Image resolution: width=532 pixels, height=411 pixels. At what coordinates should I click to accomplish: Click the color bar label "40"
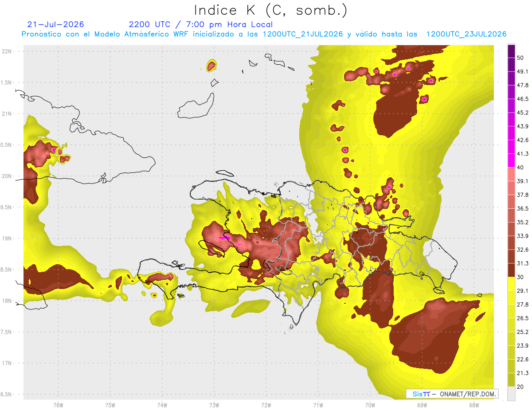pyautogui.click(x=521, y=168)
